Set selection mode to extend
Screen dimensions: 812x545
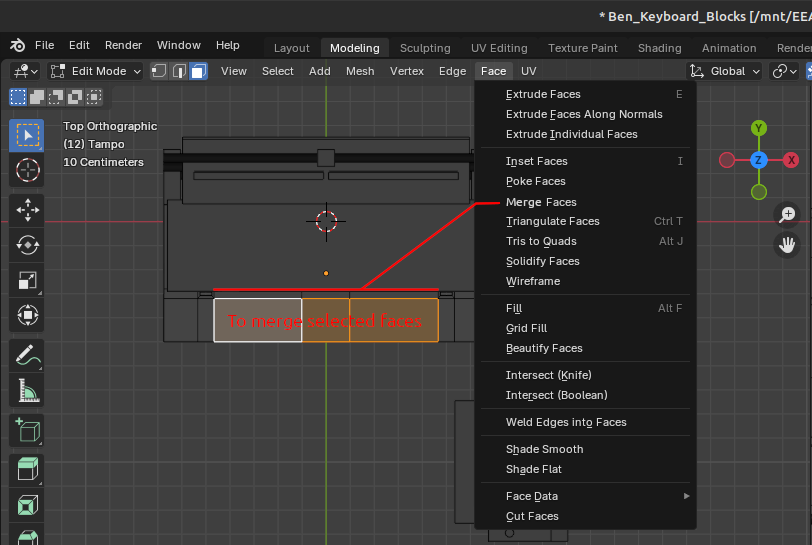(37, 97)
